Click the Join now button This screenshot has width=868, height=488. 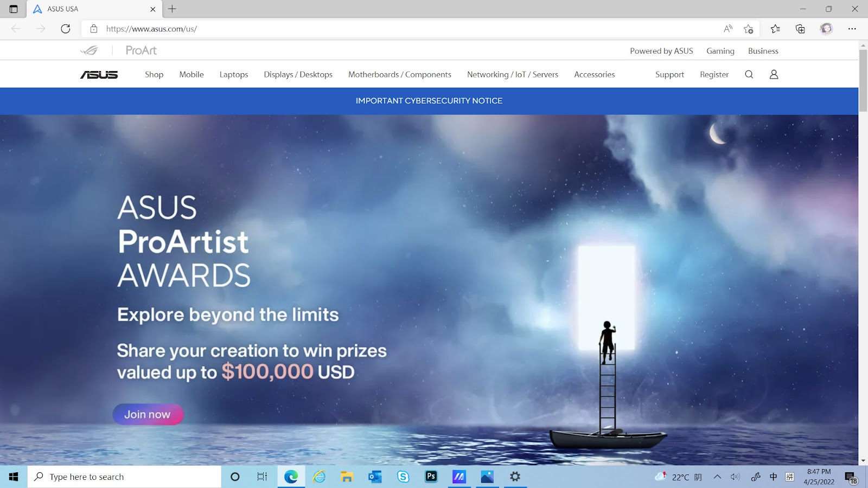click(x=148, y=414)
